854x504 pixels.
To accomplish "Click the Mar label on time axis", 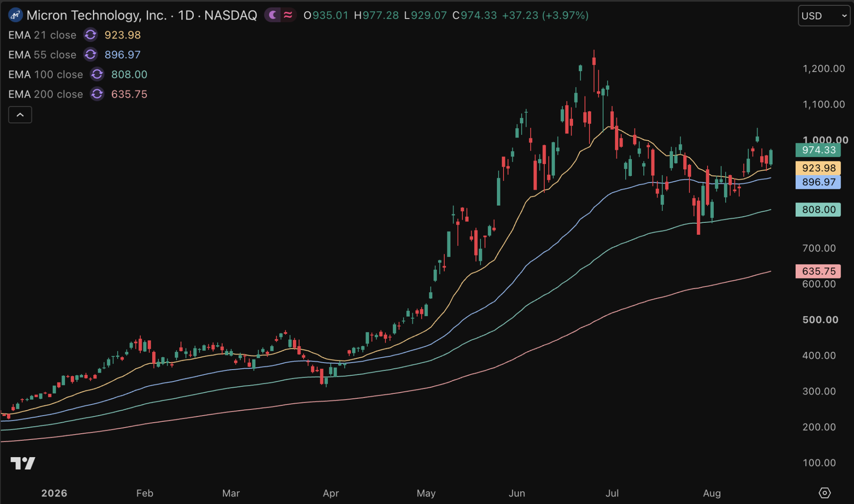I will click(x=231, y=493).
